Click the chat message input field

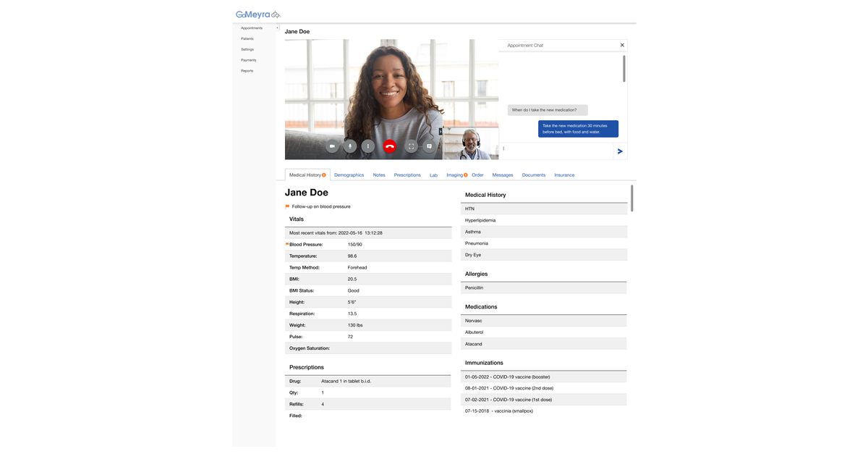[x=556, y=151]
